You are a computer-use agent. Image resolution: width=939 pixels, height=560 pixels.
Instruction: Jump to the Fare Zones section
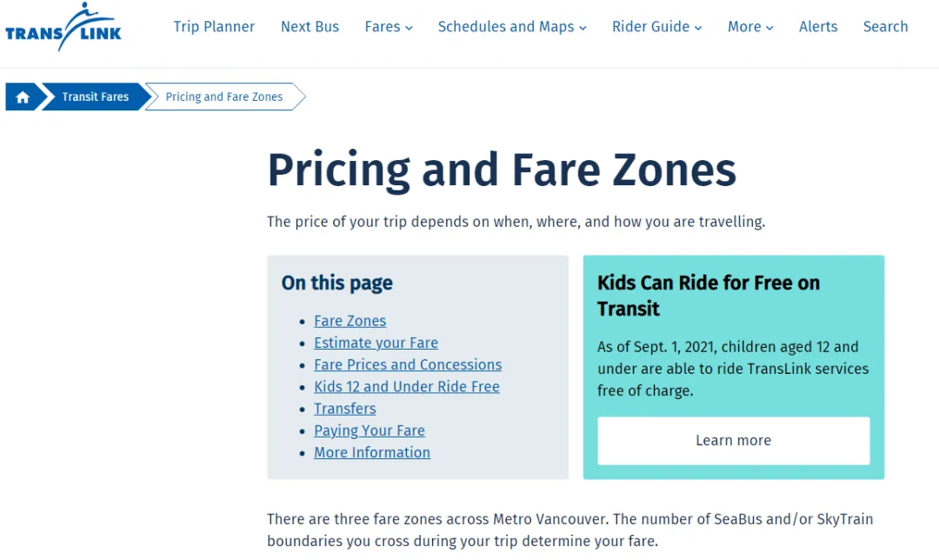click(x=350, y=321)
